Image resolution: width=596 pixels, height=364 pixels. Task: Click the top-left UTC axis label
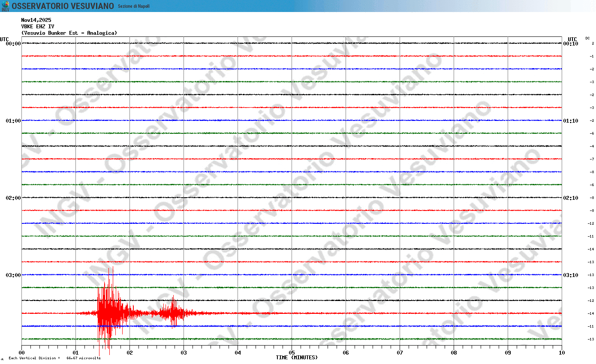4,39
